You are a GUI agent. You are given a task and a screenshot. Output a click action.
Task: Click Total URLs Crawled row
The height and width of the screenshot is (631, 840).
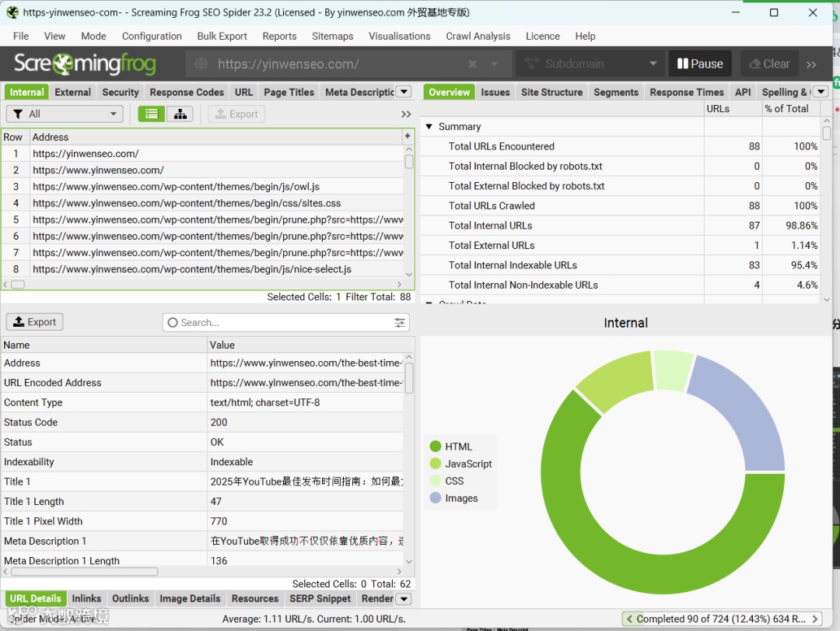tap(620, 205)
